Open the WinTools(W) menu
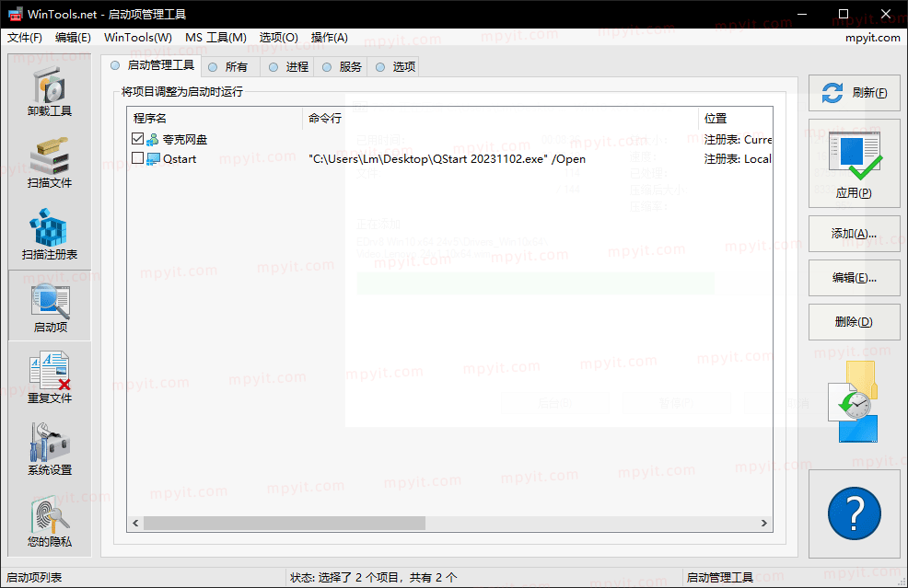This screenshot has width=908, height=588. tap(138, 38)
